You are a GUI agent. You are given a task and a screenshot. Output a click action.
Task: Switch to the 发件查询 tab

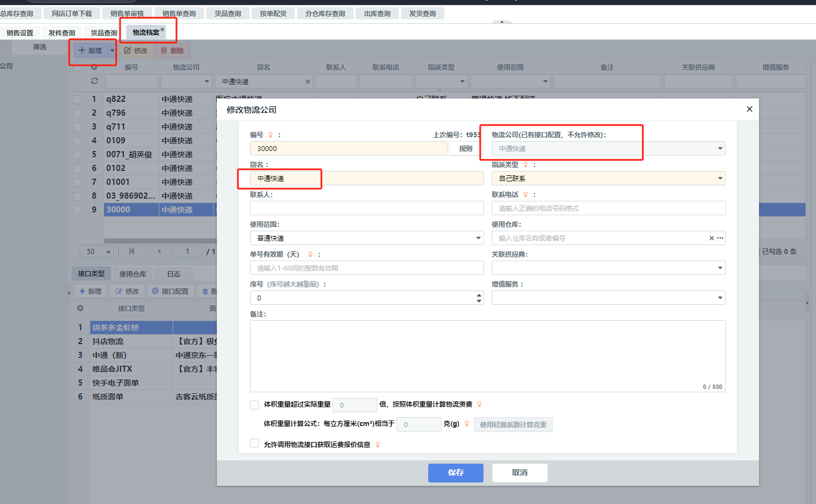[61, 33]
